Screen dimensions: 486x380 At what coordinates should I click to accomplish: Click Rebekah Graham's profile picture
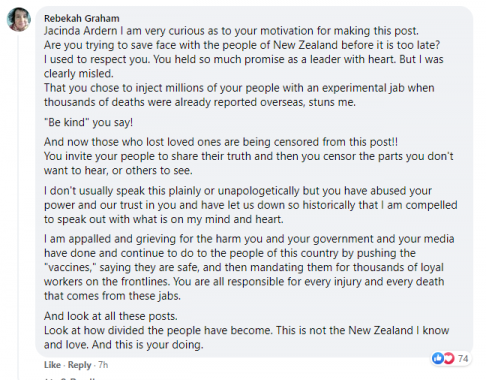(x=19, y=19)
